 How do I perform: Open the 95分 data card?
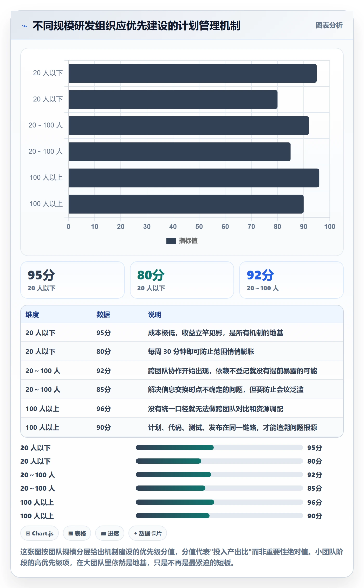point(73,280)
